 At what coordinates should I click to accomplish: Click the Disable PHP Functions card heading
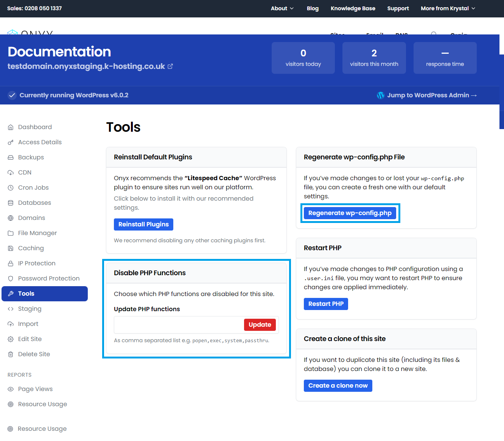[150, 273]
